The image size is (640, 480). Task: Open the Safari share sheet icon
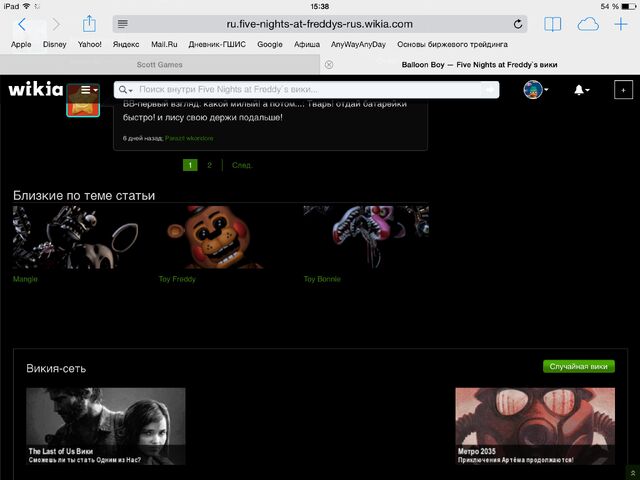89,24
